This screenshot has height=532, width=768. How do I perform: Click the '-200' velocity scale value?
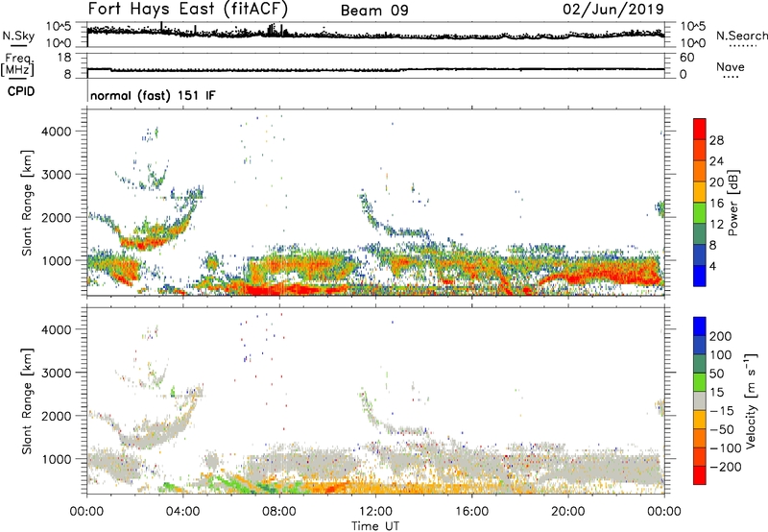[724, 467]
